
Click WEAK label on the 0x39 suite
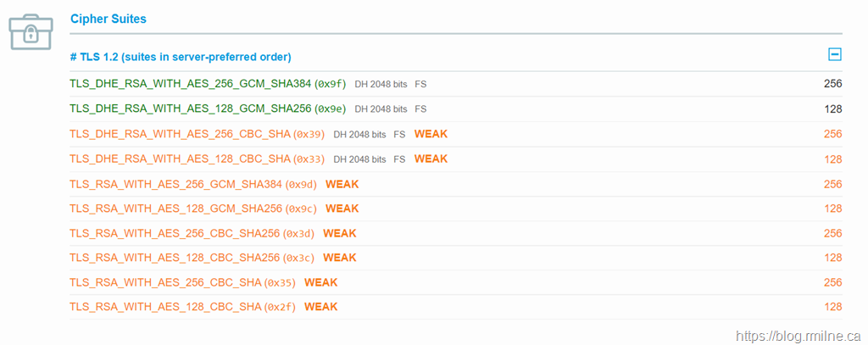pyautogui.click(x=431, y=134)
